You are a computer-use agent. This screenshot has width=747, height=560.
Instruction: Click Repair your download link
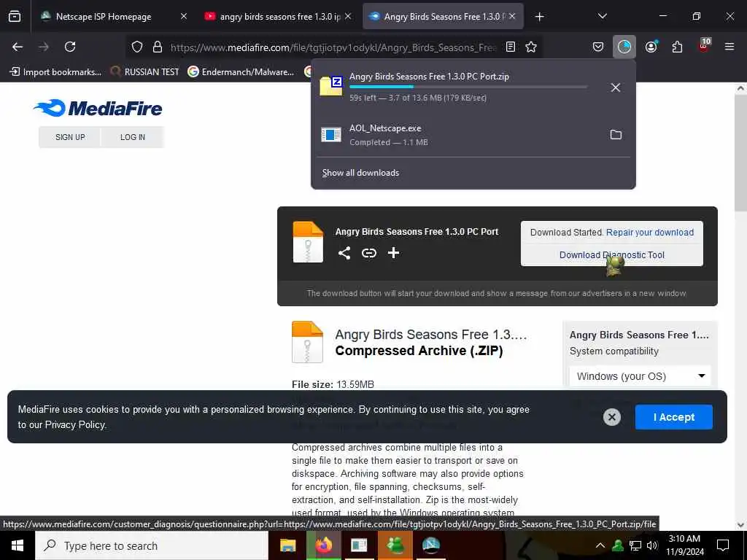tap(650, 233)
